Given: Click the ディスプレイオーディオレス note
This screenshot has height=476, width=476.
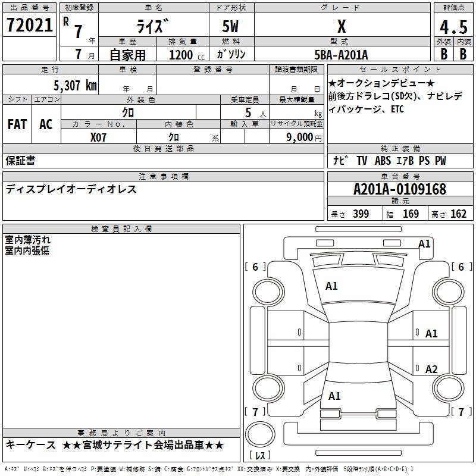Looking at the screenshot, I should click(71, 189).
